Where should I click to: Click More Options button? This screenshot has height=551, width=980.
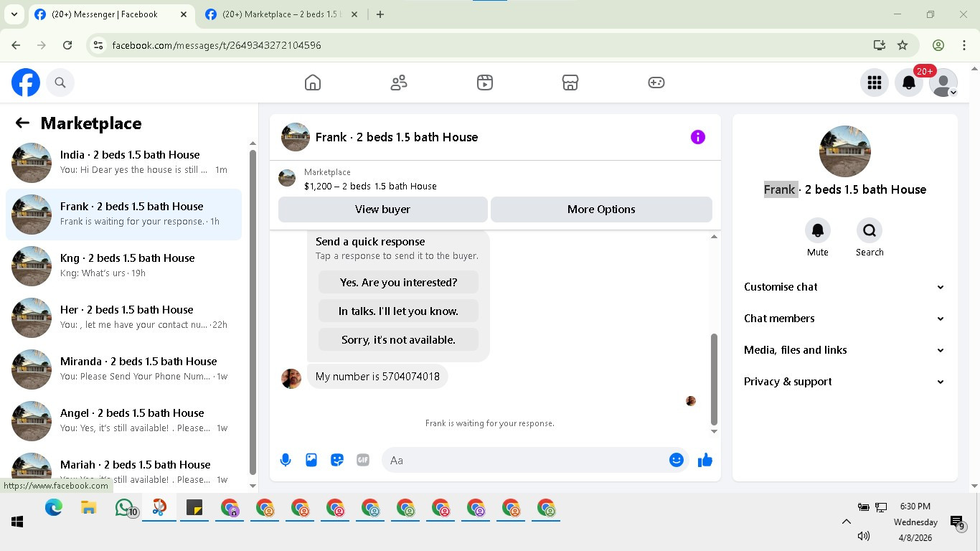pyautogui.click(x=601, y=209)
